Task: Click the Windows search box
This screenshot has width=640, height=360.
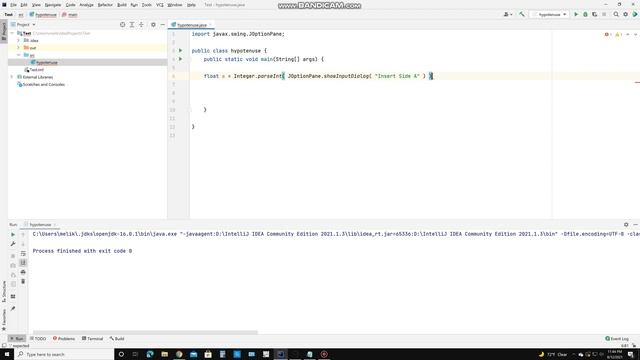Action: 64,354
